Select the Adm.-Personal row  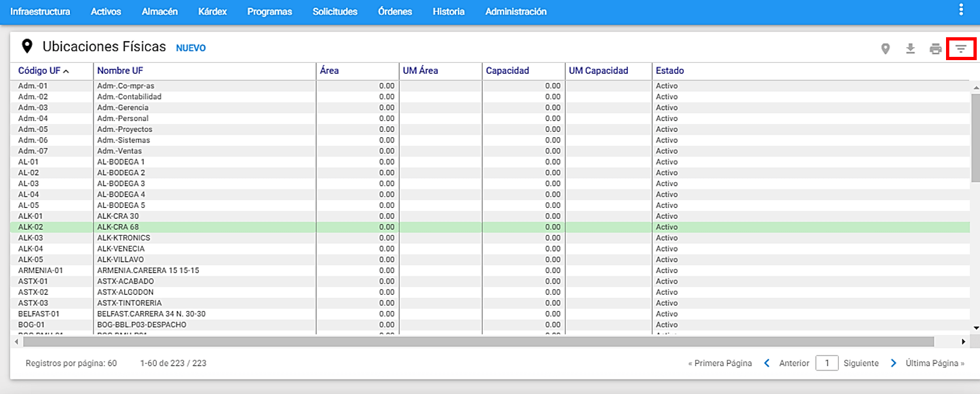pyautogui.click(x=489, y=118)
